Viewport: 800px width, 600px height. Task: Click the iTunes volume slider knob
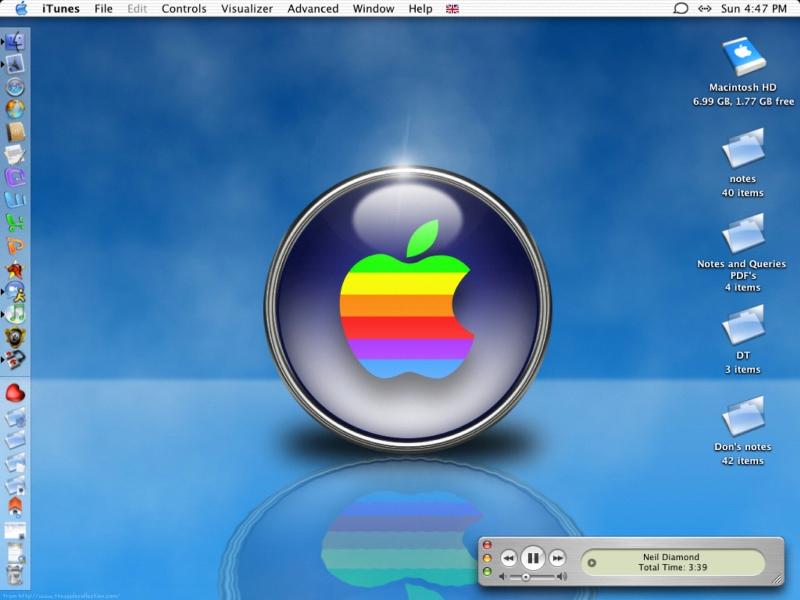525,577
